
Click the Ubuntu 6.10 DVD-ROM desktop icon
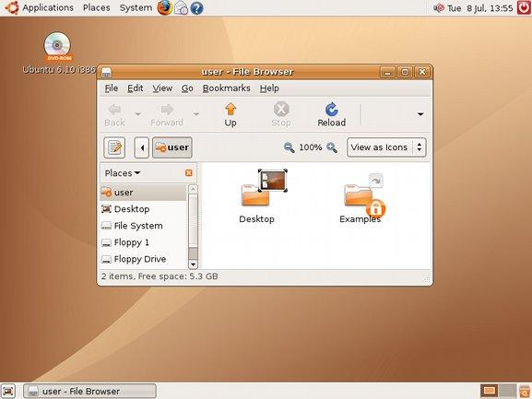[x=58, y=46]
